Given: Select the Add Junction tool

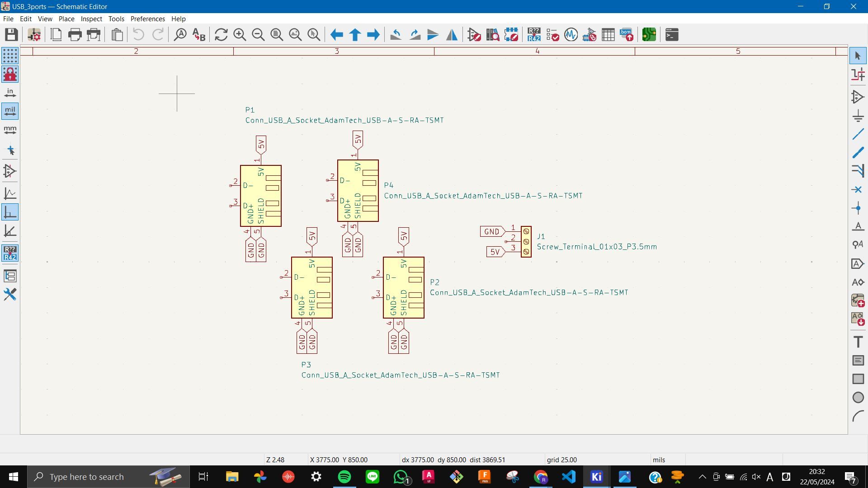Looking at the screenshot, I should 858,208.
